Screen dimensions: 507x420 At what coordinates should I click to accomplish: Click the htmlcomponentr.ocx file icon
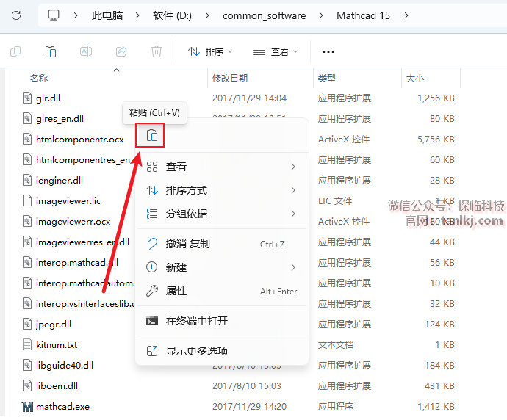point(27,139)
